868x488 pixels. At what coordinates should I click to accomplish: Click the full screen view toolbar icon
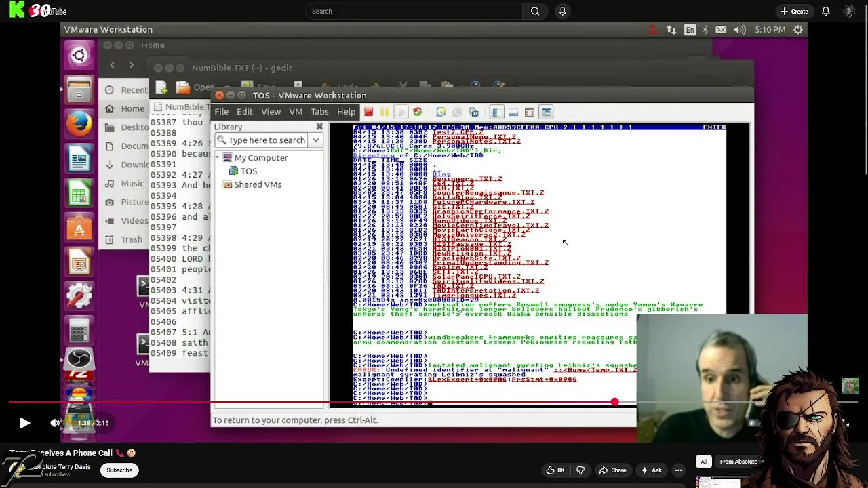[x=530, y=112]
